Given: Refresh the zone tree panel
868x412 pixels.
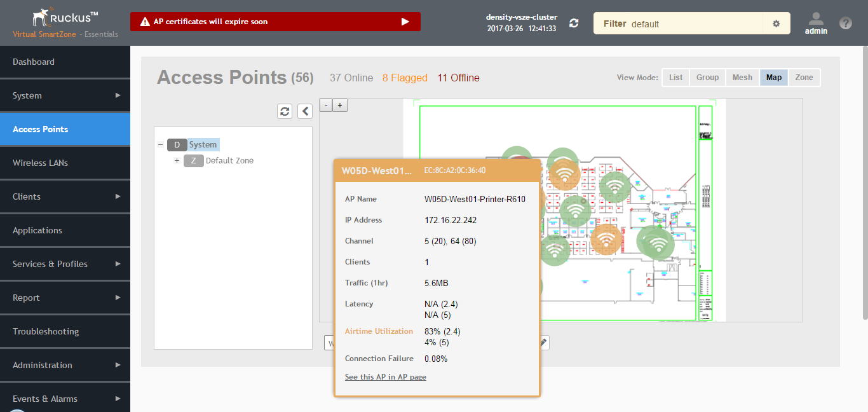Looking at the screenshot, I should click(x=285, y=111).
